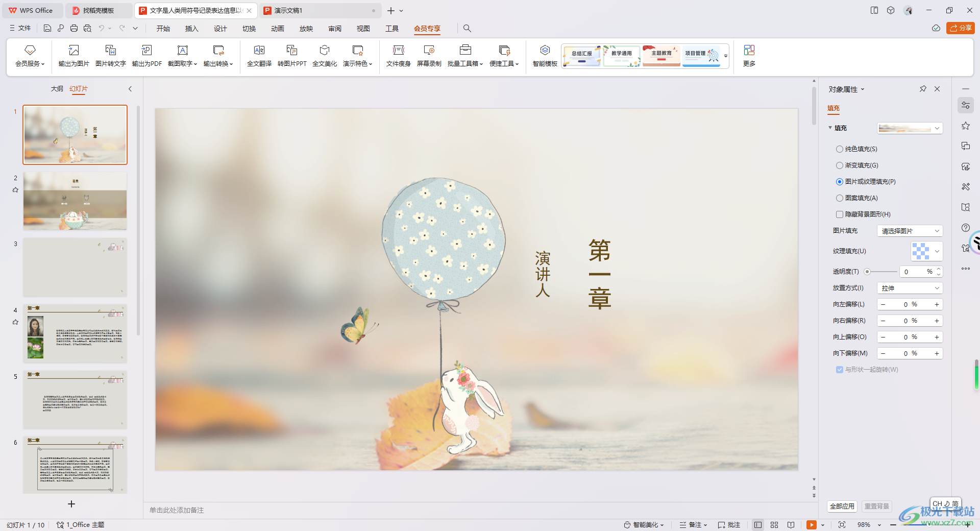This screenshot has height=531, width=980.
Task: Click the 重置背景 button
Action: tap(877, 506)
